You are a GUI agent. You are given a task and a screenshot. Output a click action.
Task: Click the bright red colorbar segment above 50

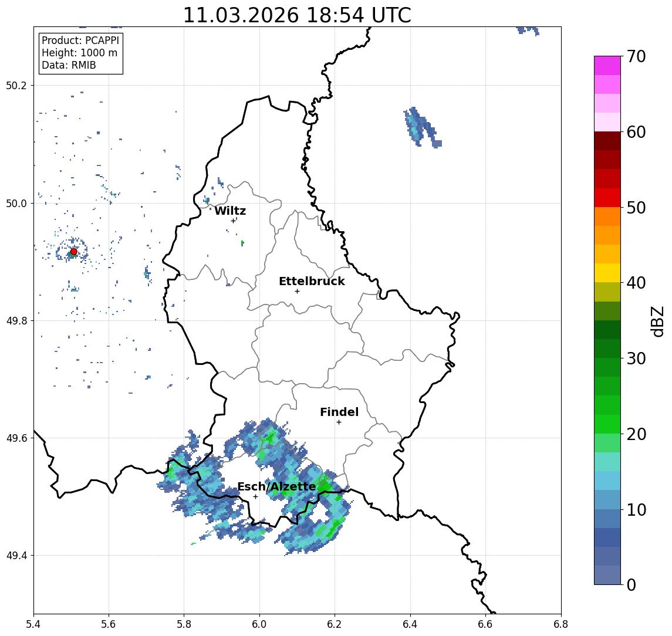[x=607, y=198]
